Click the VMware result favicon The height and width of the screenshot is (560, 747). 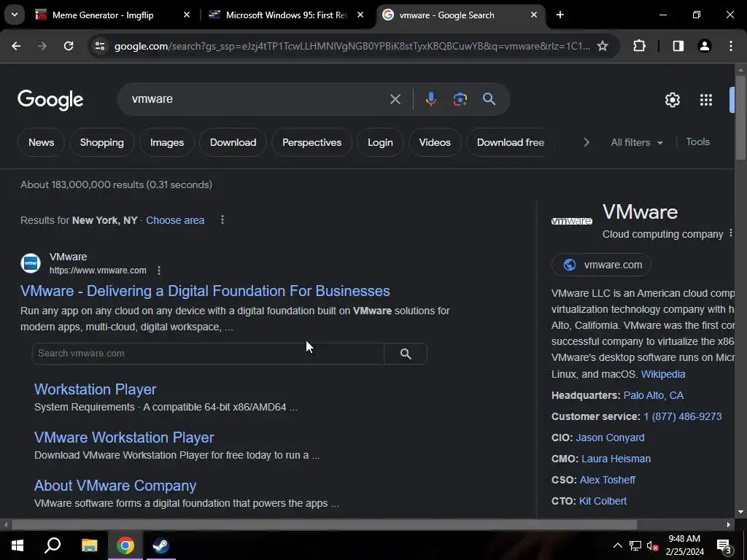31,263
